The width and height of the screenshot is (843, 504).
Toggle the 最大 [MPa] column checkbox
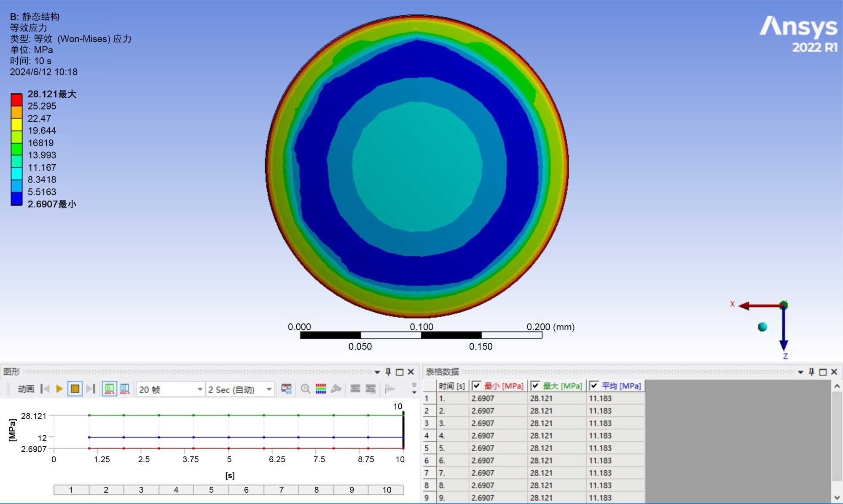[x=535, y=386]
